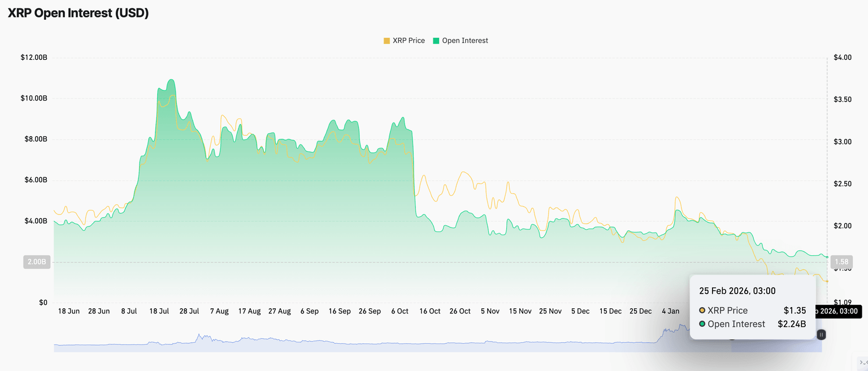Click the $4.00 label on right axis
The width and height of the screenshot is (868, 371).
[842, 58]
